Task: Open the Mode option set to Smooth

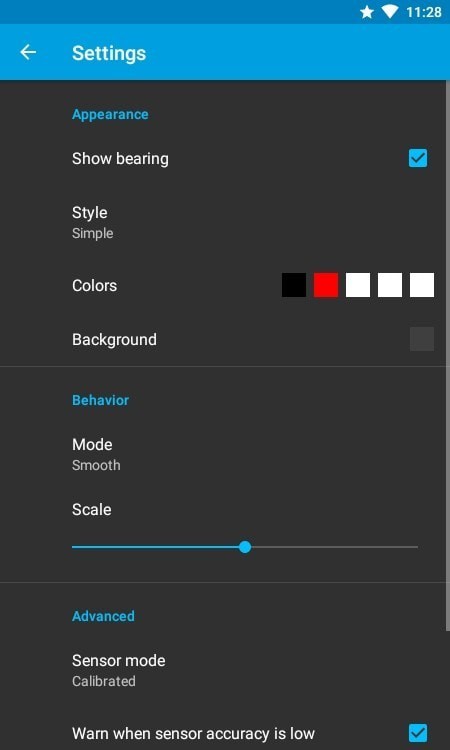Action: click(225, 454)
